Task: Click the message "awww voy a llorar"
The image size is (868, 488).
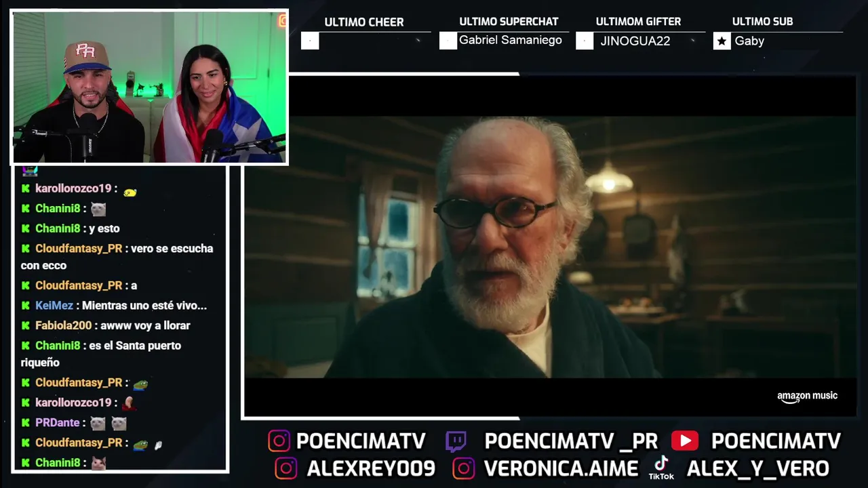Action: [x=145, y=326]
